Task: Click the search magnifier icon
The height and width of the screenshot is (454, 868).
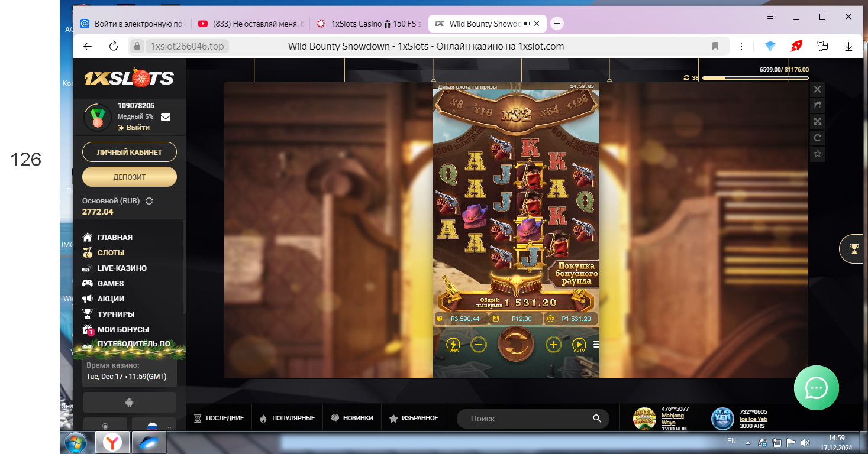Action: coord(597,419)
